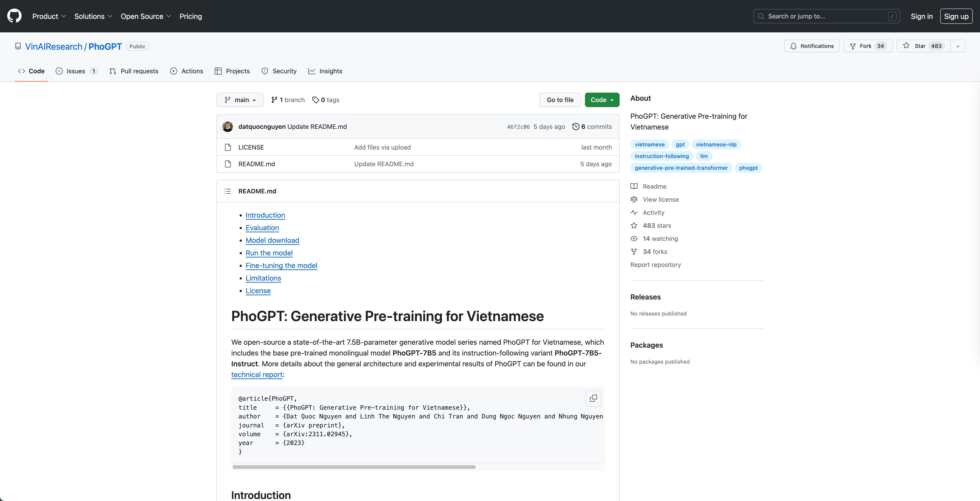Expand the main branch dropdown
The image size is (980, 501).
[240, 100]
